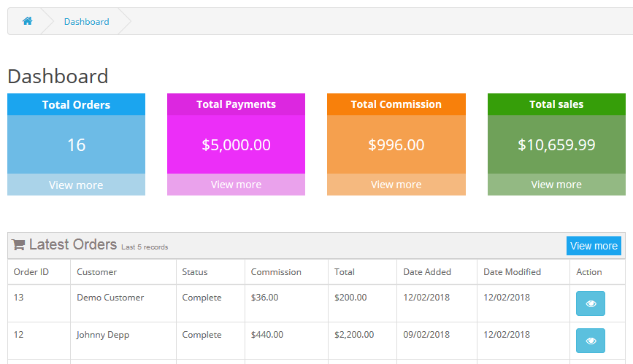The image size is (633, 364).
Task: Click the blue View more orders button
Action: point(594,246)
